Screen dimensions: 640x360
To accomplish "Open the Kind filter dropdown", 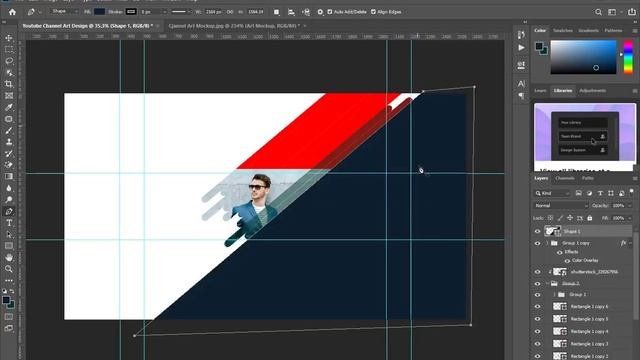I will [552, 193].
